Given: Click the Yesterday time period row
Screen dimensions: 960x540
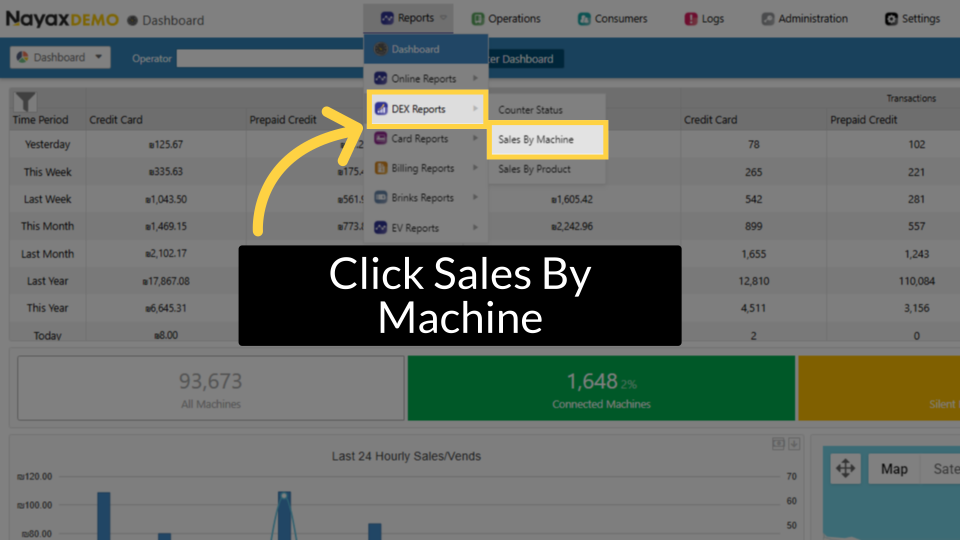Looking at the screenshot, I should pos(47,144).
